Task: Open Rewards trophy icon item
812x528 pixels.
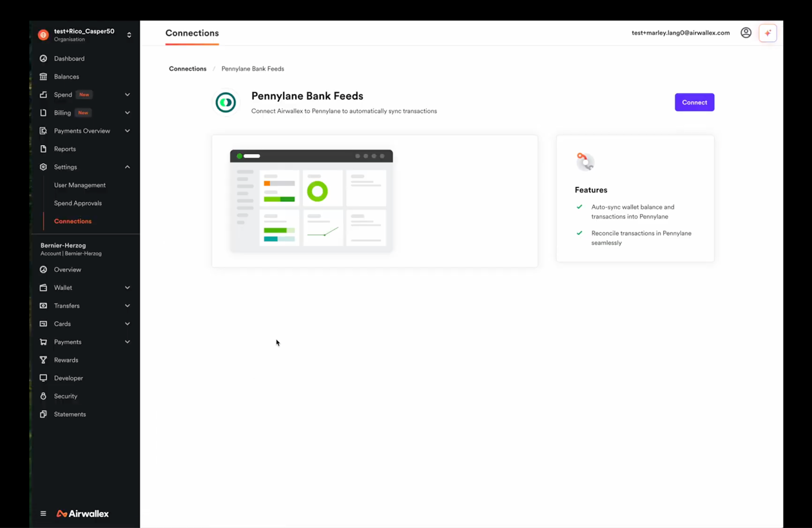Action: 44,360
